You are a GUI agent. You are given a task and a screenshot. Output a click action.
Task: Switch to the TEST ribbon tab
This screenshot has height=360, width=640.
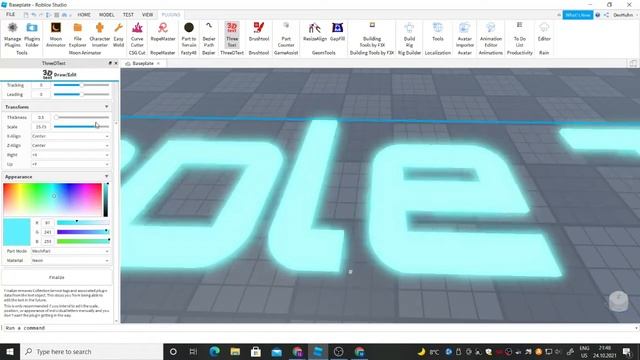tap(128, 15)
